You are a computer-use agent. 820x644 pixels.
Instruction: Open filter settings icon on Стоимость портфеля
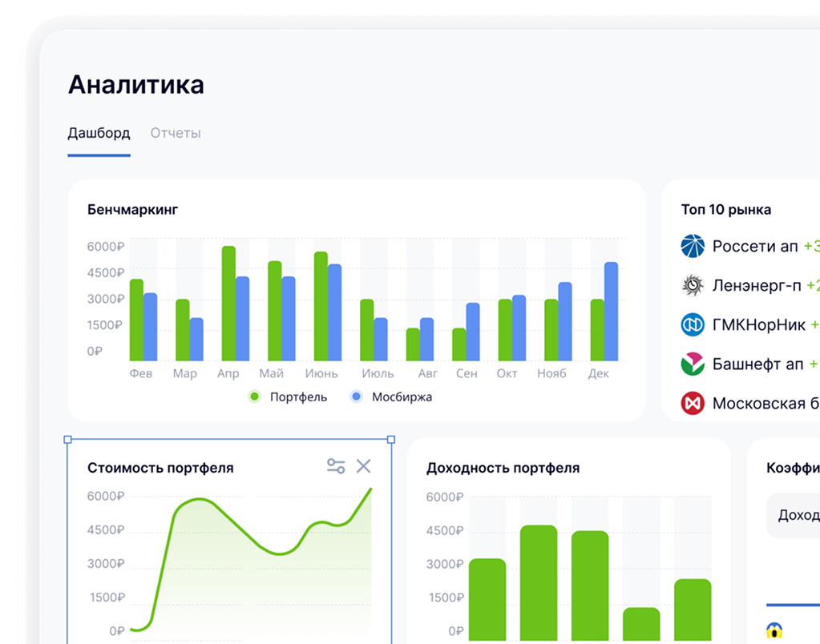click(336, 466)
